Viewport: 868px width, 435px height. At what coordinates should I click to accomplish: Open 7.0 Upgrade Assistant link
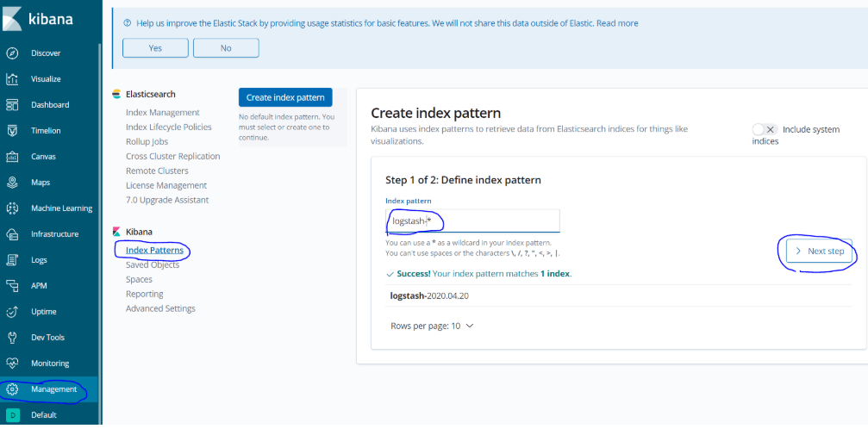point(167,200)
